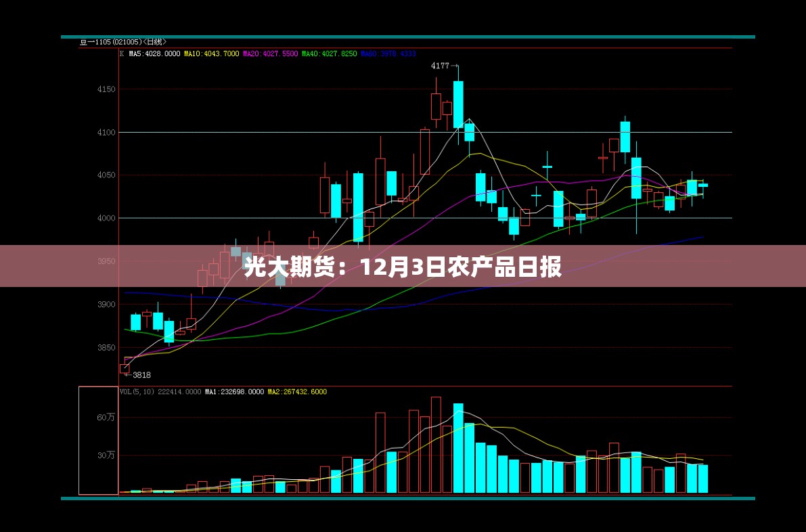The image size is (806, 532).
Task: Select the yellow MA2:267432.6000 volume label
Action: [297, 392]
